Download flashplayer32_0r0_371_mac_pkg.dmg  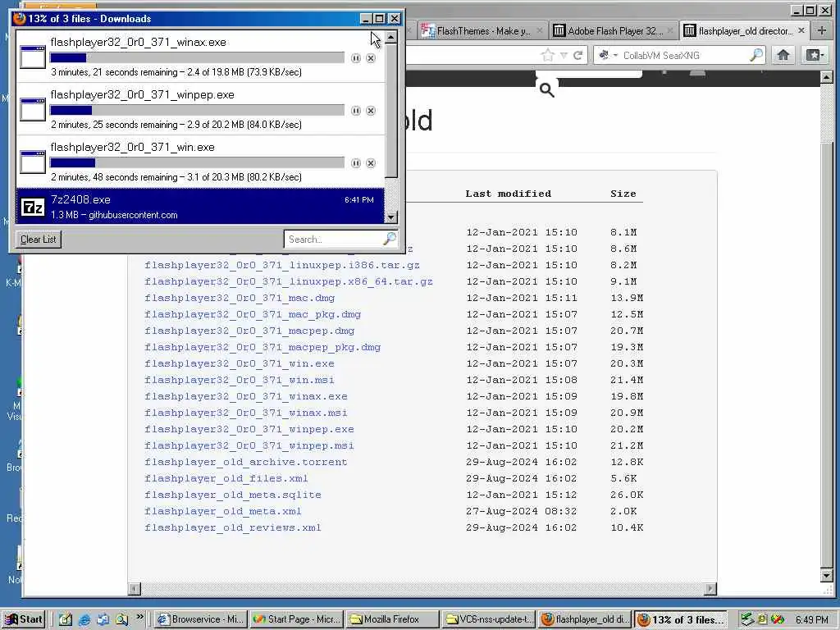pos(253,314)
